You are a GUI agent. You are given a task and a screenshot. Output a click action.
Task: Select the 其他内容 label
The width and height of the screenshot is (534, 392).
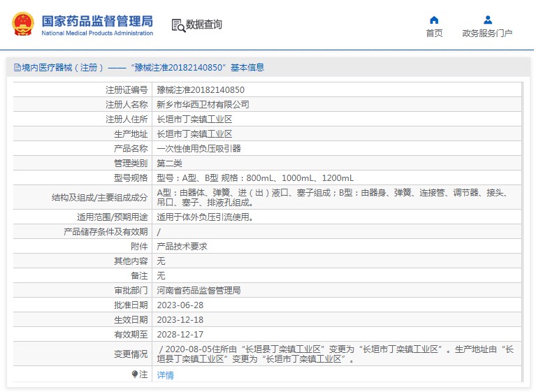click(x=131, y=261)
